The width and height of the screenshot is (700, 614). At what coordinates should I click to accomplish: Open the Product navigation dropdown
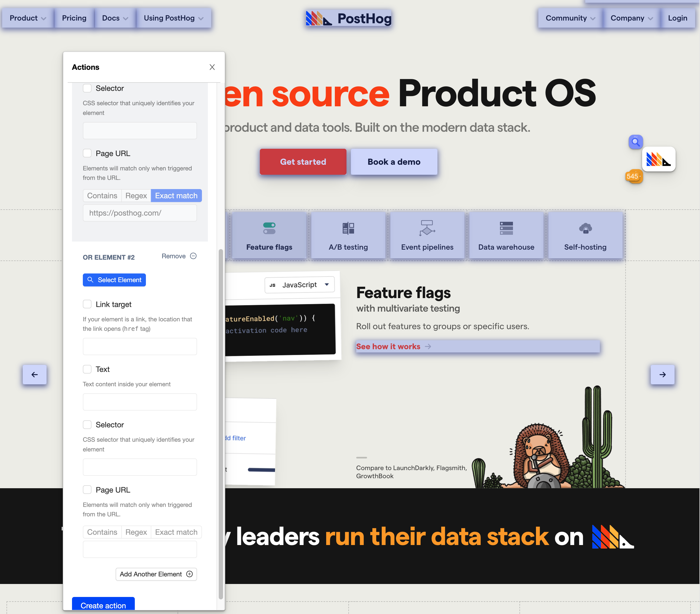coord(27,18)
